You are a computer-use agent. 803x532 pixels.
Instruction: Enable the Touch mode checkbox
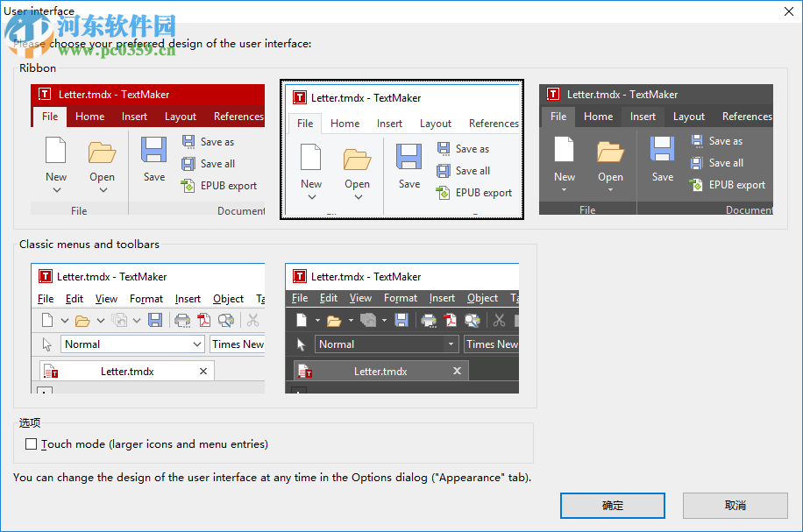tap(31, 443)
